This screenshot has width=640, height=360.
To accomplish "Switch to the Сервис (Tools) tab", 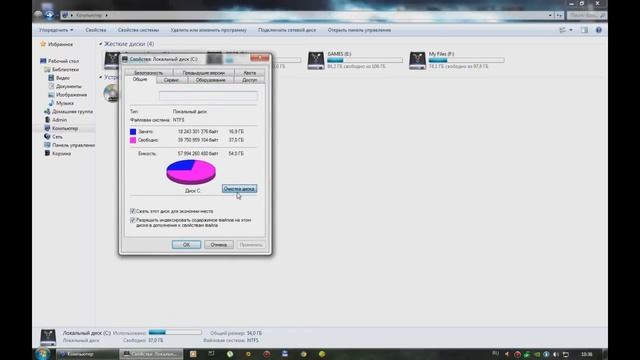I will [x=171, y=80].
